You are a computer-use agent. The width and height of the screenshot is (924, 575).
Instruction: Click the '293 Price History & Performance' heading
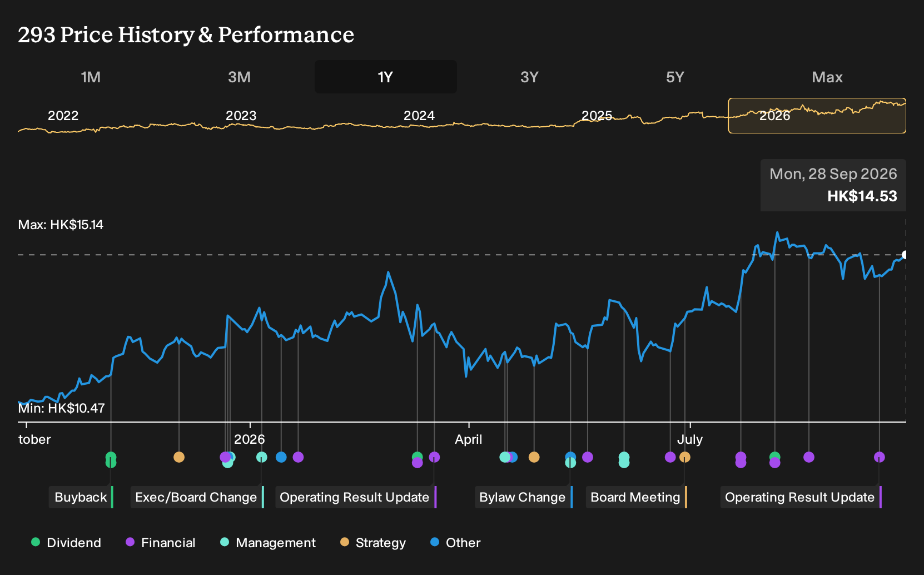tap(186, 35)
